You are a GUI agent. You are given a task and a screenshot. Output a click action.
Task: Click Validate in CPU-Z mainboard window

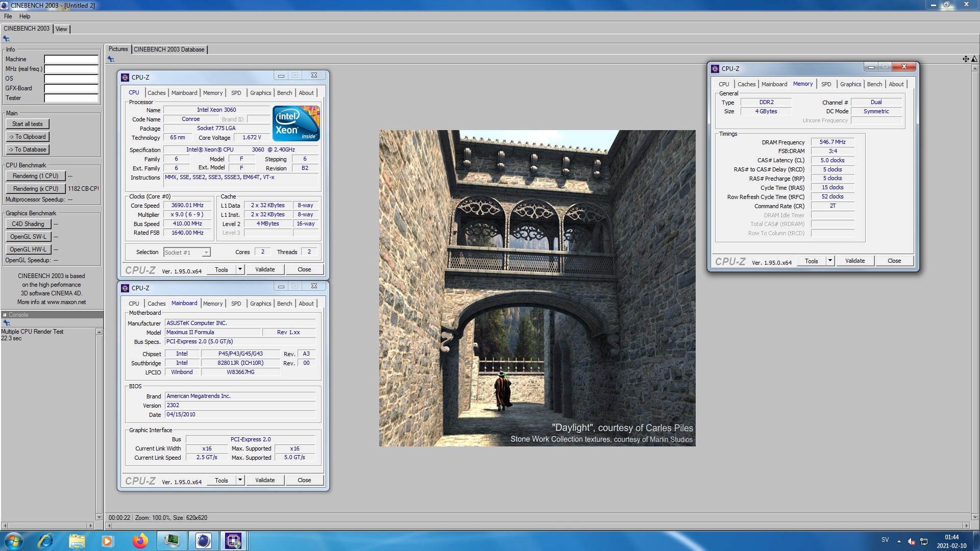265,480
